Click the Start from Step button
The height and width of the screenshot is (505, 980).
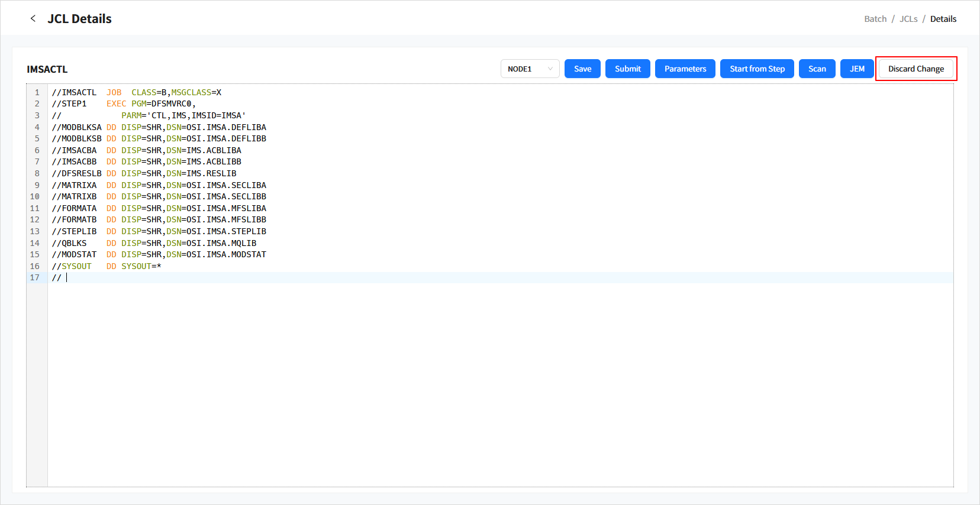click(x=757, y=69)
